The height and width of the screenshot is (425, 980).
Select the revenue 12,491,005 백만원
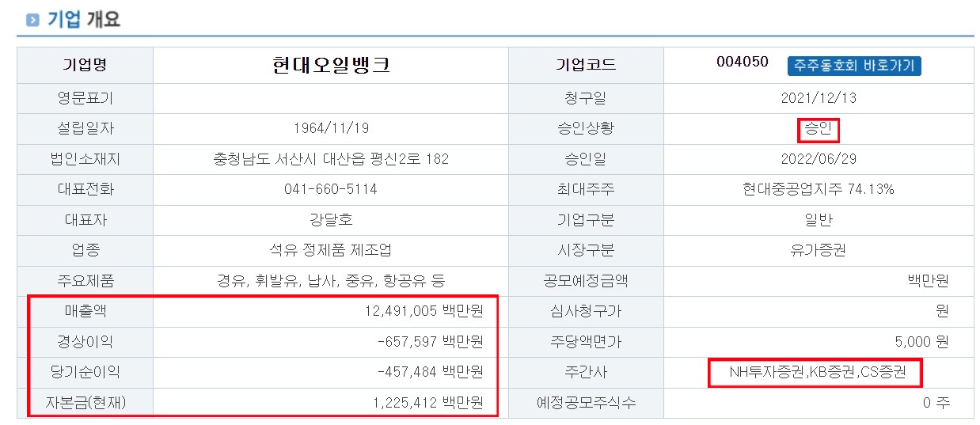click(424, 311)
